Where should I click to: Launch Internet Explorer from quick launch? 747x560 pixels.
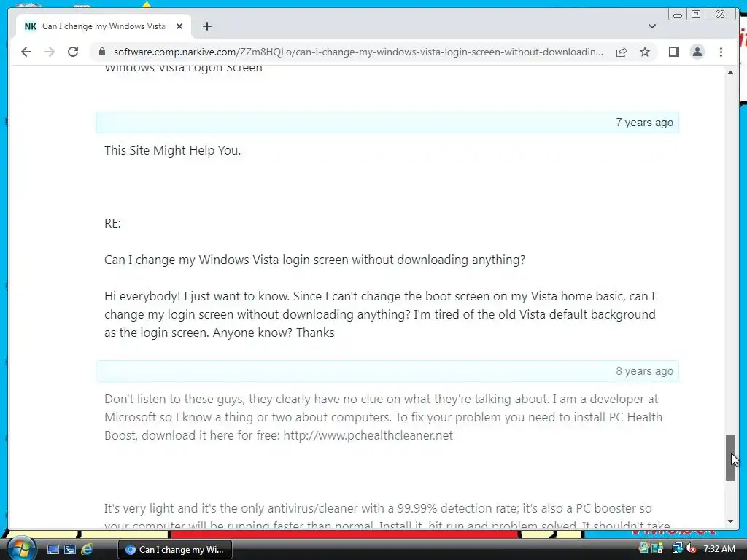[87, 550]
